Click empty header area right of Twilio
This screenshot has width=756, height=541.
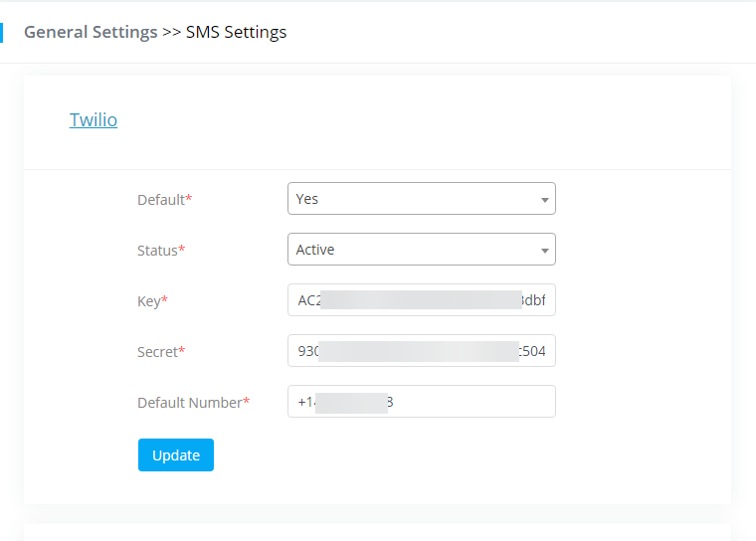[448, 120]
